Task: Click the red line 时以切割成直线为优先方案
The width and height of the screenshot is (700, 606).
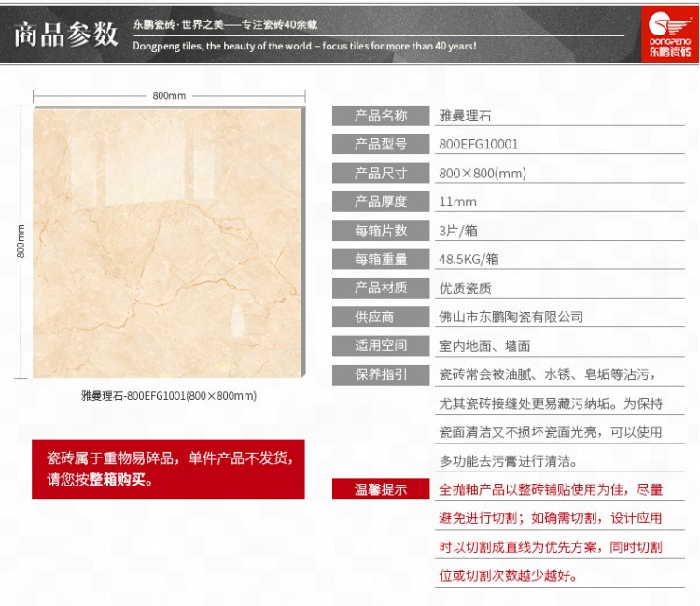Action: pos(518,547)
